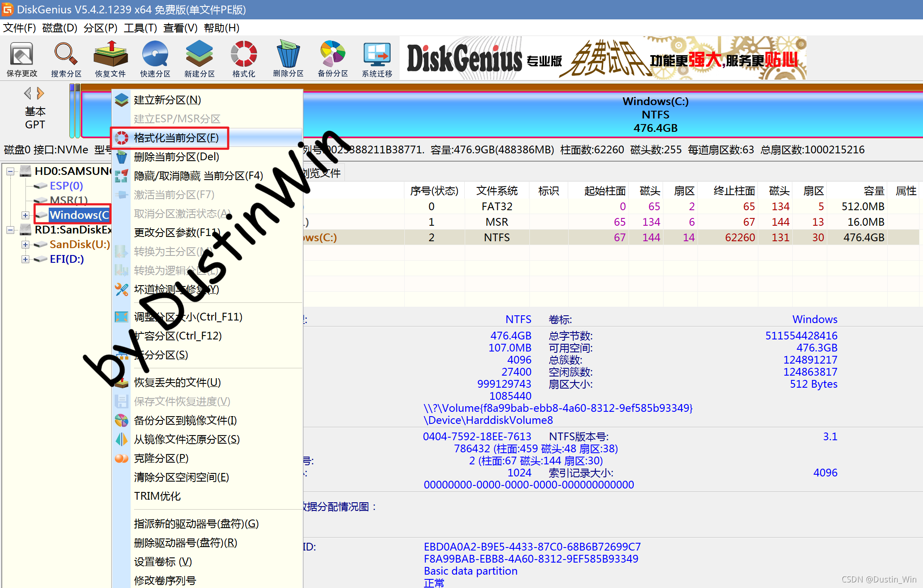This screenshot has width=923, height=588.
Task: Choose 指派新的驱动器号(盘符)(G) entry
Action: 207,524
